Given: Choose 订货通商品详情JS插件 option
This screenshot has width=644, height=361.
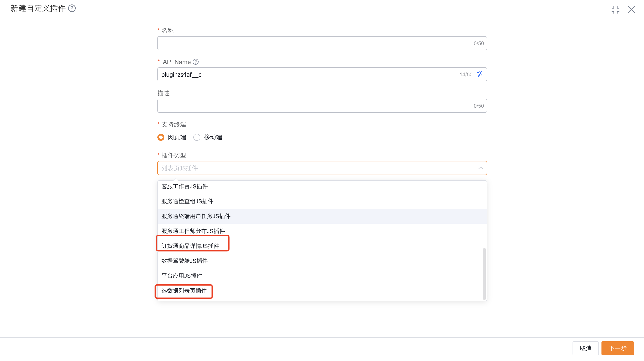Looking at the screenshot, I should coord(322,246).
